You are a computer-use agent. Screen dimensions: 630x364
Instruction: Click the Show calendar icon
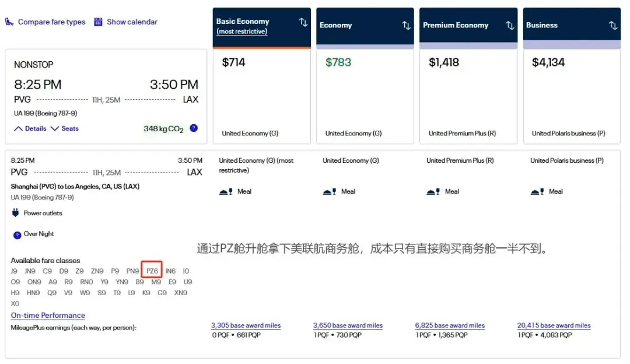pyautogui.click(x=98, y=22)
